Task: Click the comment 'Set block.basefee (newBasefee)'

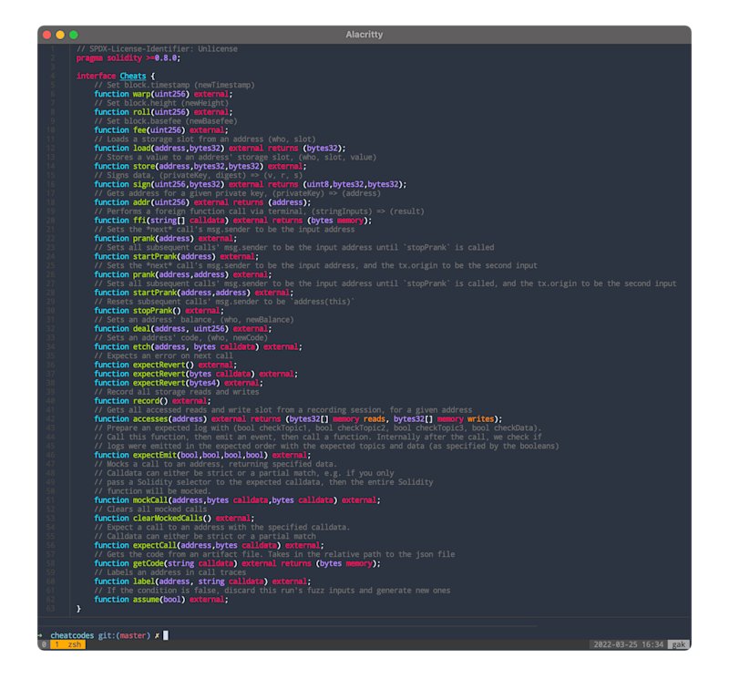Action: pos(166,121)
